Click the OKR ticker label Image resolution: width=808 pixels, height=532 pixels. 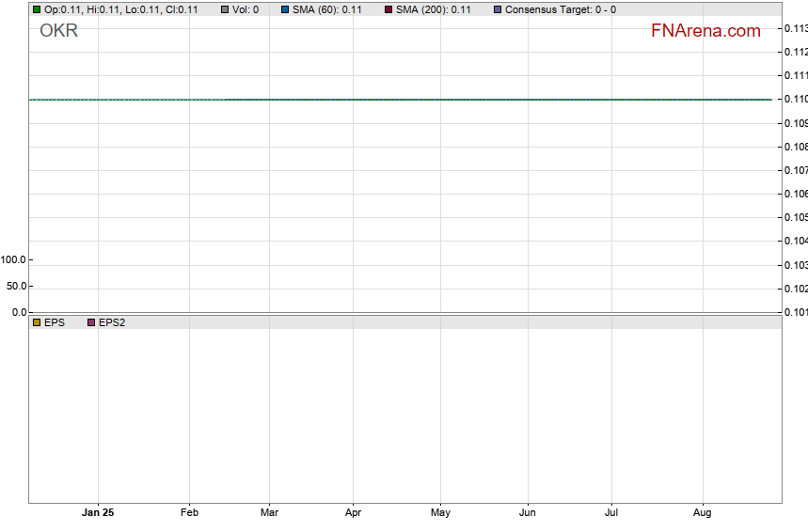pos(58,31)
